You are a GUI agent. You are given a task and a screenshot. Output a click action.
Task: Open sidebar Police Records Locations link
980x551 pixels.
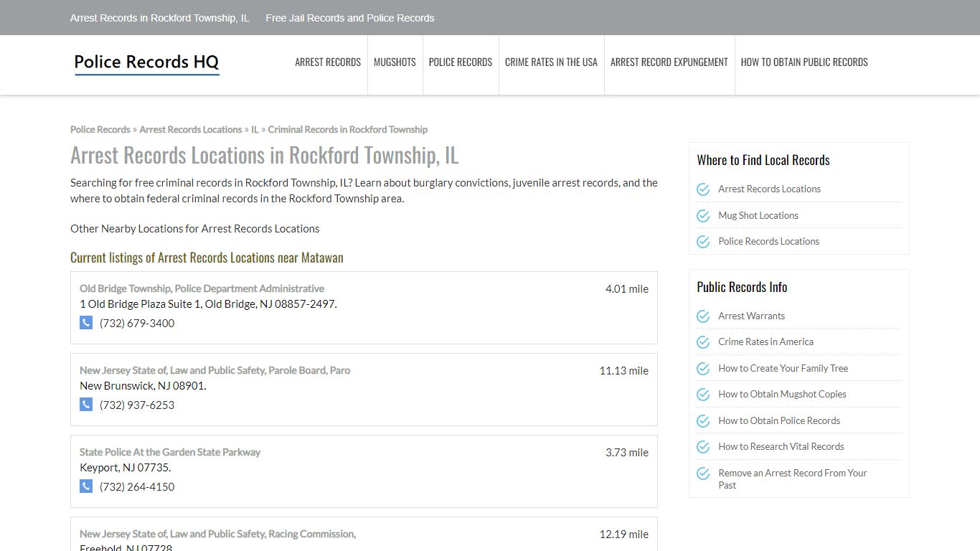(x=768, y=242)
